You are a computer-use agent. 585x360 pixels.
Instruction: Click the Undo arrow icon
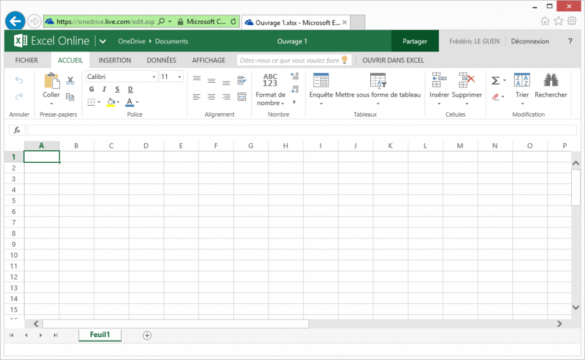tap(19, 81)
